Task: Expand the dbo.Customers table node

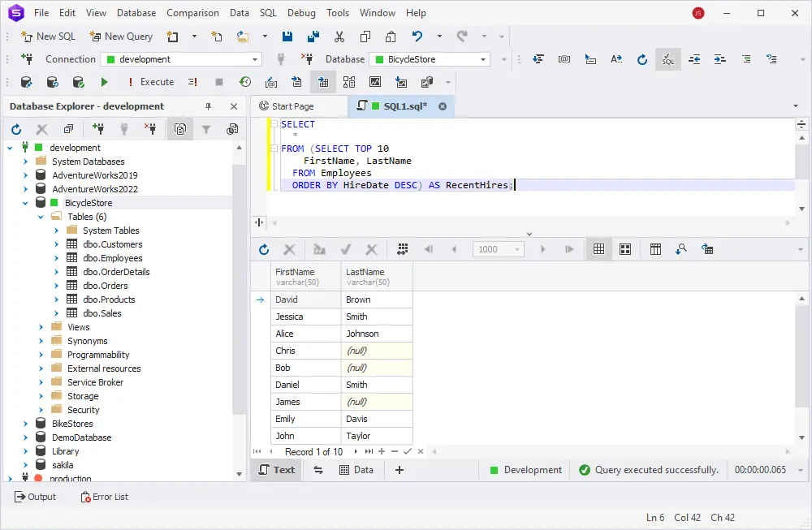Action: tap(57, 244)
